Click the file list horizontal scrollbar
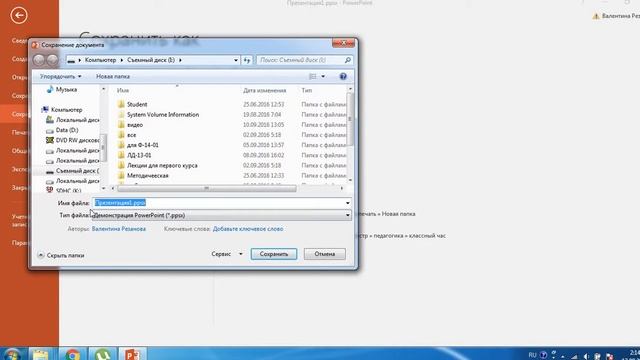The width and height of the screenshot is (640, 360). [207, 188]
